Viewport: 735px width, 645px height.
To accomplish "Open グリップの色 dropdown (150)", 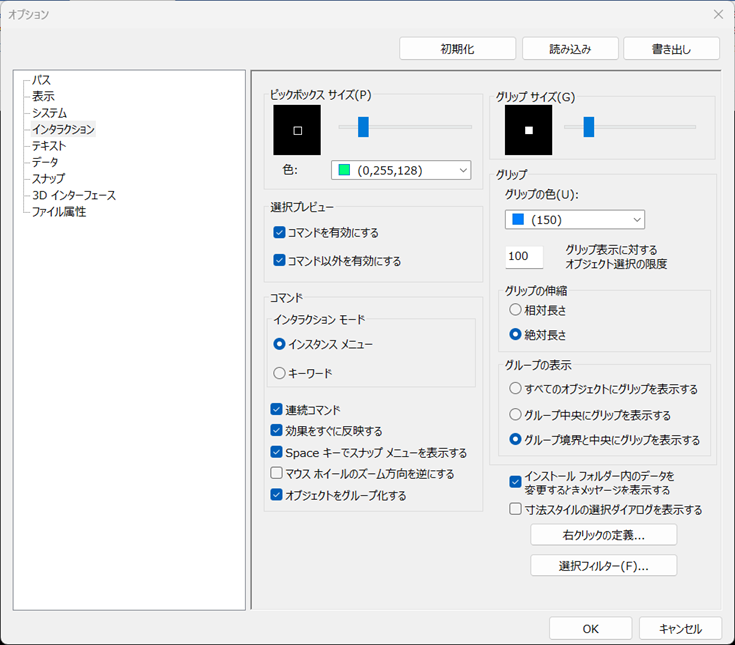I will [575, 219].
